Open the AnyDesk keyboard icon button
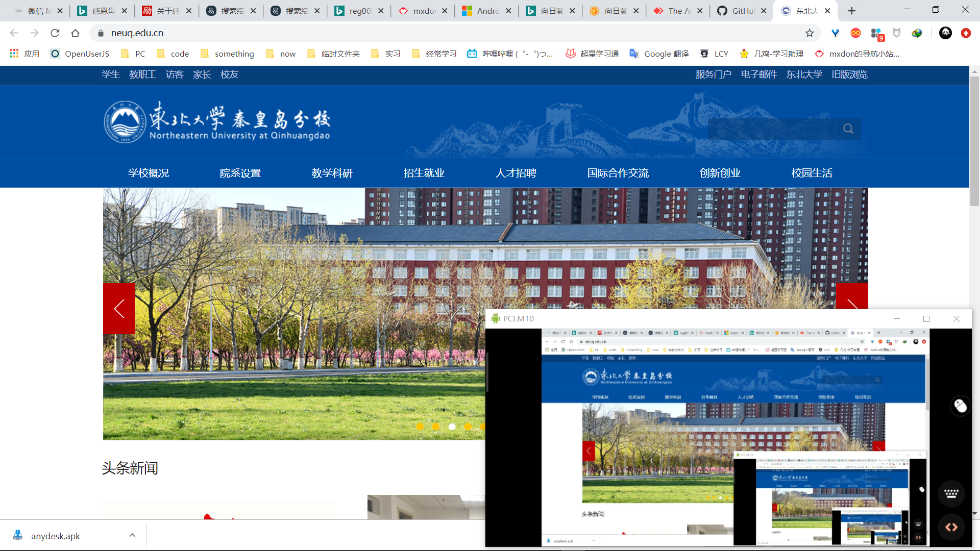This screenshot has width=980, height=551. tap(951, 493)
